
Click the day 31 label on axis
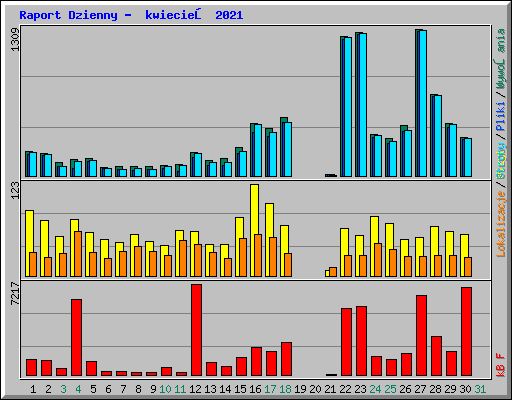480,389
